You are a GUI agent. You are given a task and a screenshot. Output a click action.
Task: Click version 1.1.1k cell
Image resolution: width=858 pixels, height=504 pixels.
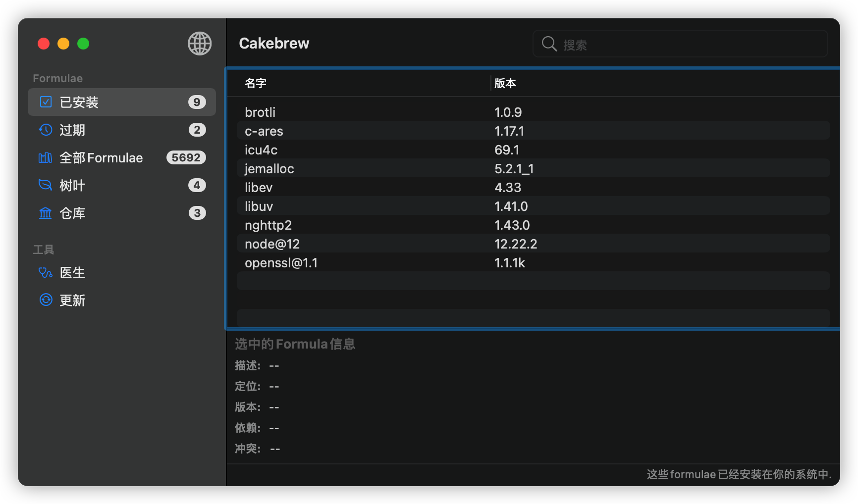(x=509, y=263)
